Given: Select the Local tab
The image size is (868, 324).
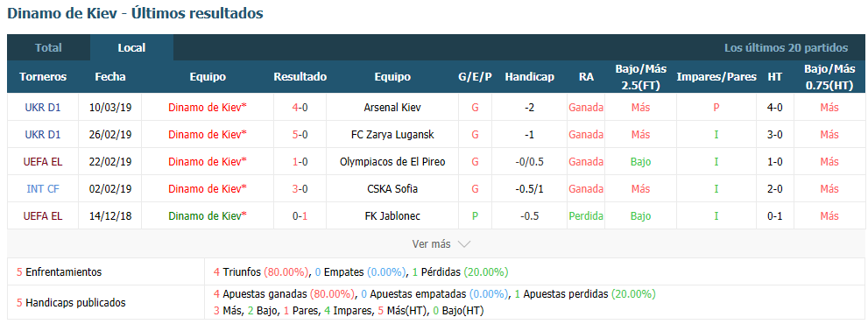Looking at the screenshot, I should tap(131, 47).
